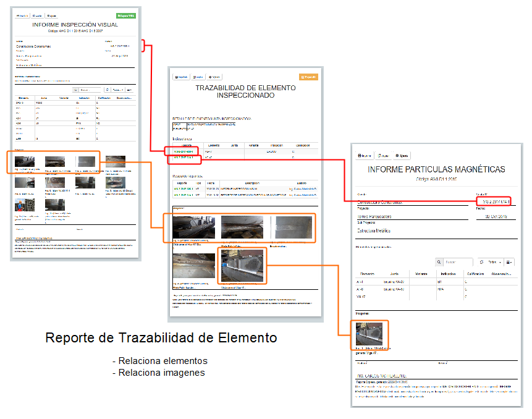Viewport: 532px width, 419px height.
Task: Click the first image thumbnail in Trazabilidad report
Action: (194, 227)
